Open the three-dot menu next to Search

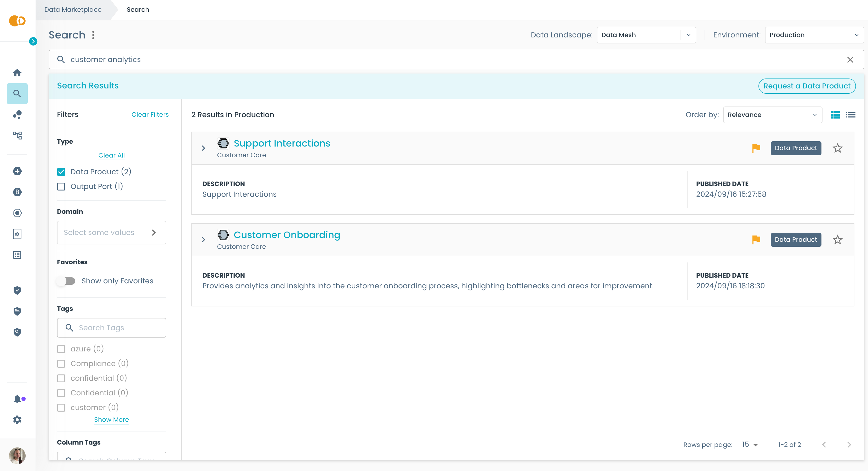(93, 35)
